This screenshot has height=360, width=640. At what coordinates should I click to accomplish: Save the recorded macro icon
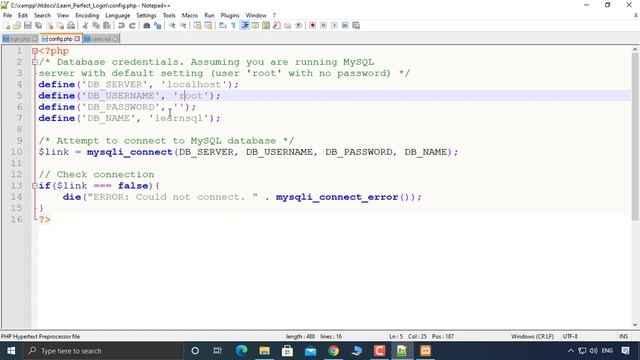[356, 25]
